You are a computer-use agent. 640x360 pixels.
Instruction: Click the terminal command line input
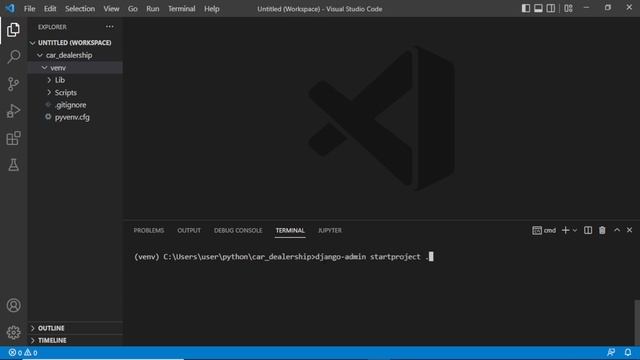[283, 257]
